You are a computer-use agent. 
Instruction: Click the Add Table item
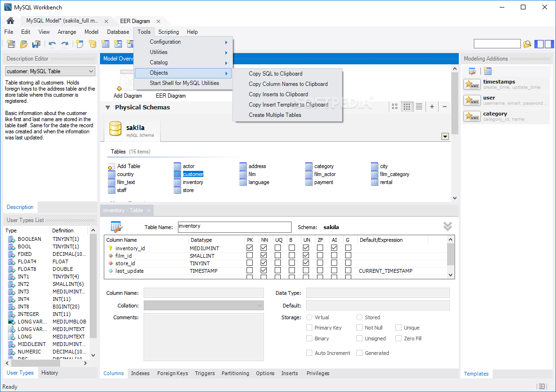click(x=124, y=166)
